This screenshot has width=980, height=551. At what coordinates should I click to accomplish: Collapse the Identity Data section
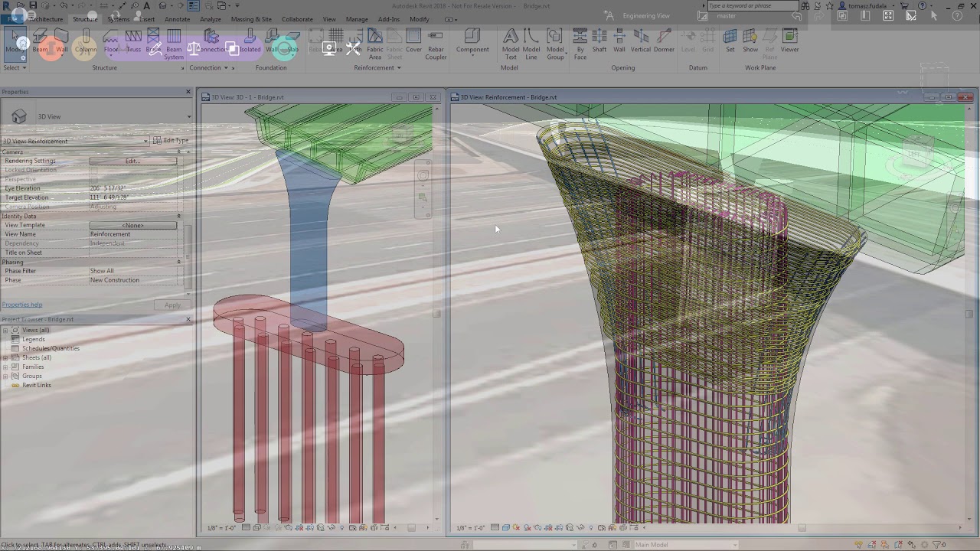coord(179,216)
